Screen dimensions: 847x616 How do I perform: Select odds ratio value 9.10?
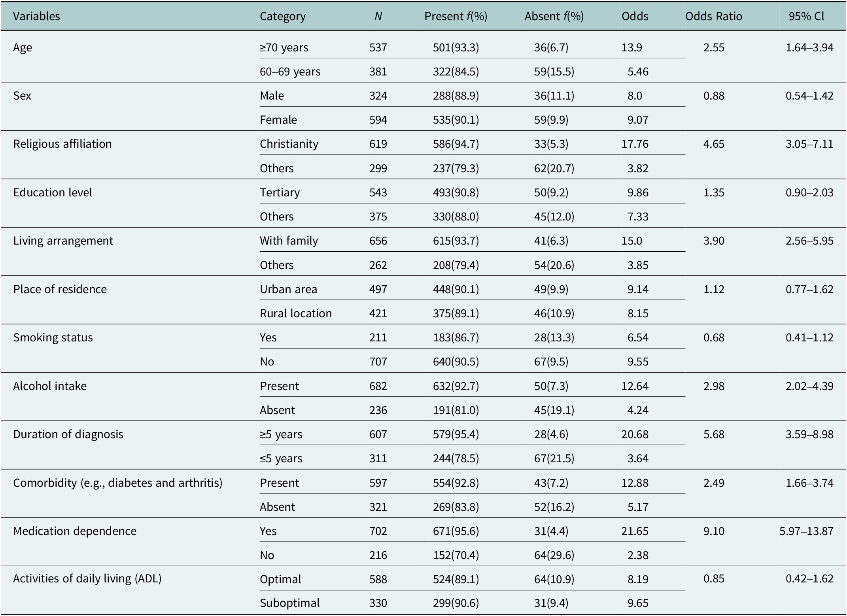pyautogui.click(x=714, y=531)
